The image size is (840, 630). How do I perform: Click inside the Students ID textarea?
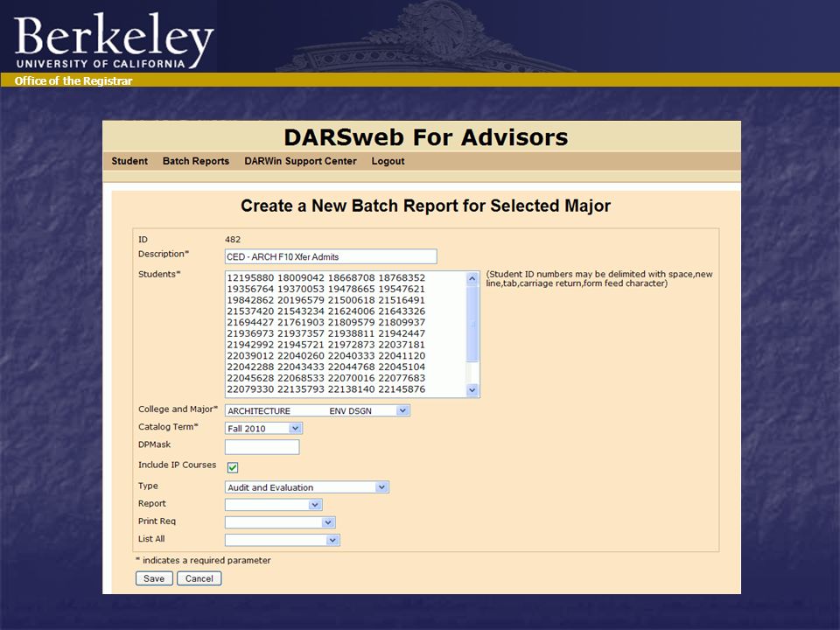[x=346, y=334]
